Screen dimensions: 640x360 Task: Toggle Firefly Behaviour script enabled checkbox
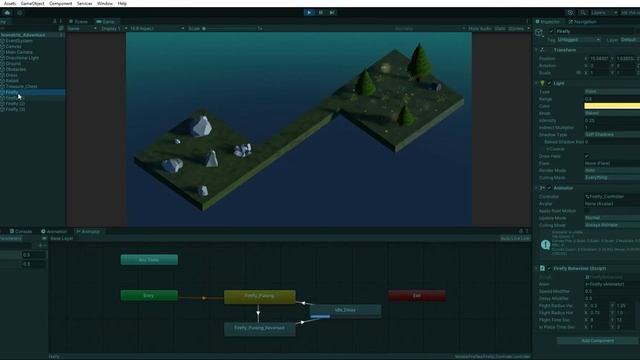point(549,269)
